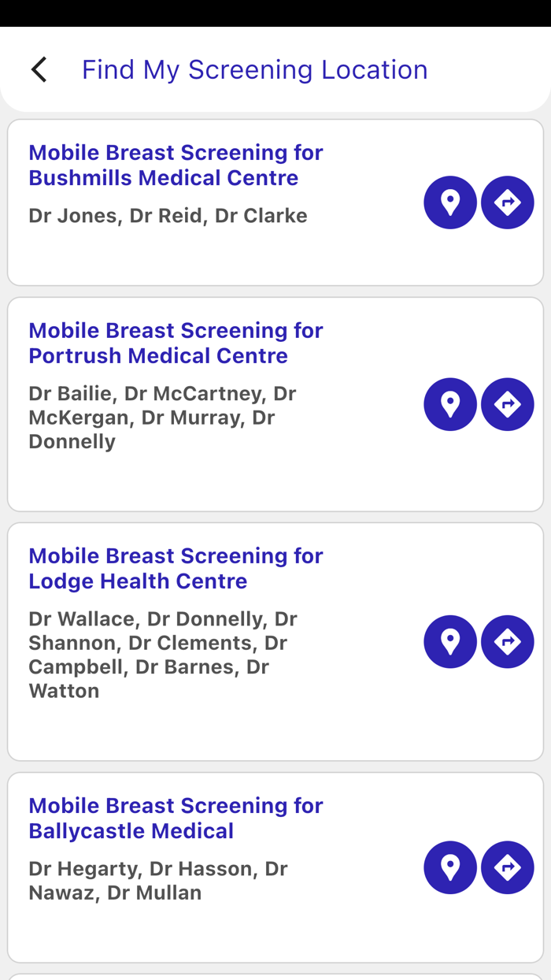The width and height of the screenshot is (551, 980).
Task: Show Ballycastle Medical location on map
Action: coord(450,867)
